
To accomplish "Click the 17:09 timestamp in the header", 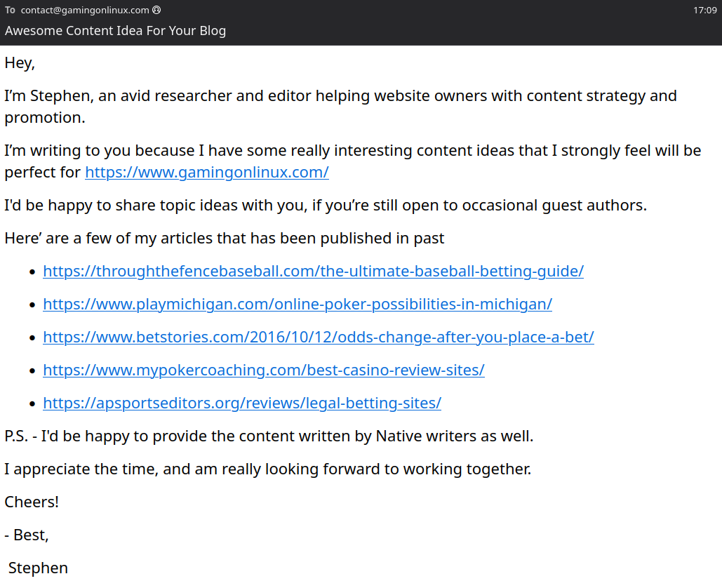I will tap(704, 11).
